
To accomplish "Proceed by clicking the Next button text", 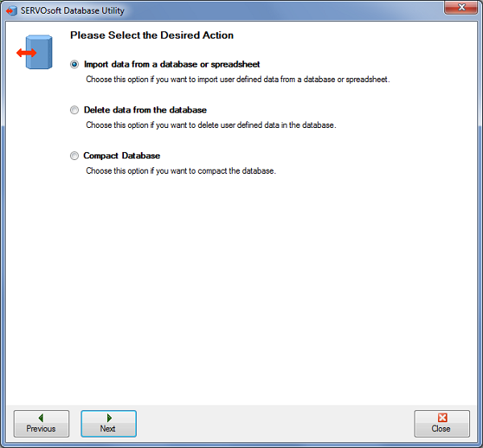I will (x=108, y=429).
